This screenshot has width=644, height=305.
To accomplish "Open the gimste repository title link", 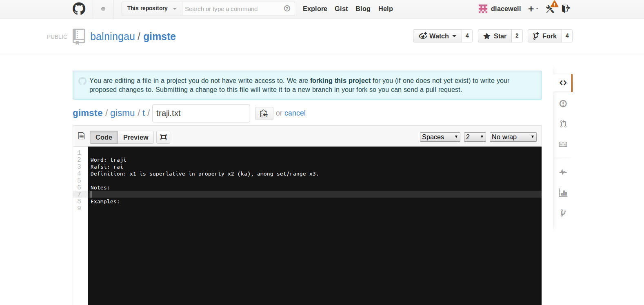I will pyautogui.click(x=160, y=36).
